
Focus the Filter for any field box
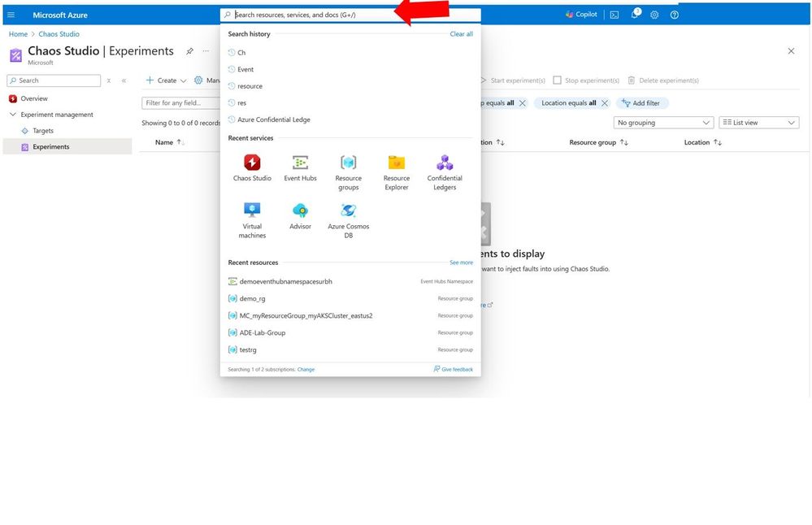pyautogui.click(x=181, y=103)
